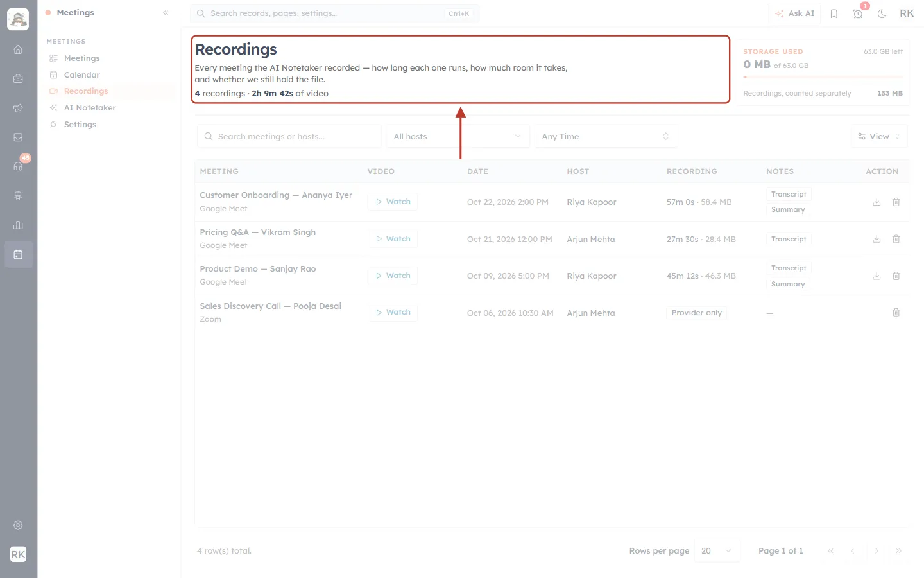The width and height of the screenshot is (924, 578).
Task: Watch the Pricing Q&A video
Action: coord(393,239)
